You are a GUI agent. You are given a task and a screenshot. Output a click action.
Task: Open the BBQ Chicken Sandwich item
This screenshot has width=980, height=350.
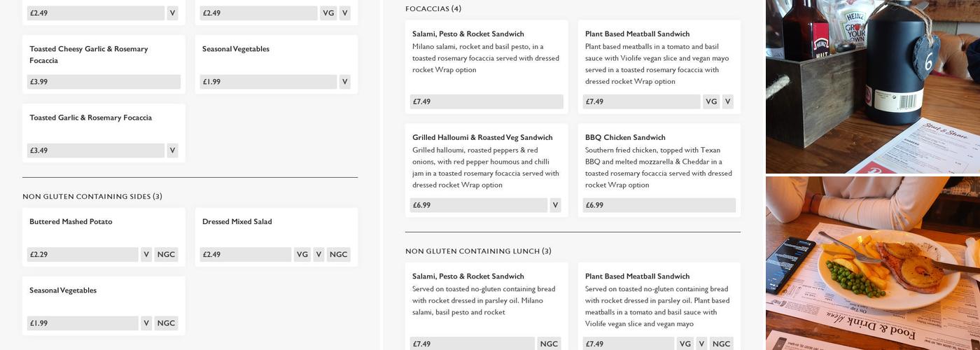coord(625,137)
